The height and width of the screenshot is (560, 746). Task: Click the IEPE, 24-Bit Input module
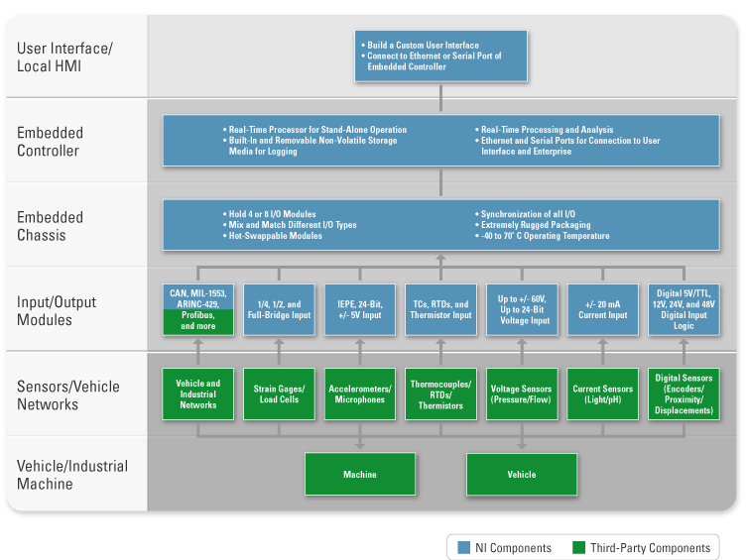(x=360, y=309)
